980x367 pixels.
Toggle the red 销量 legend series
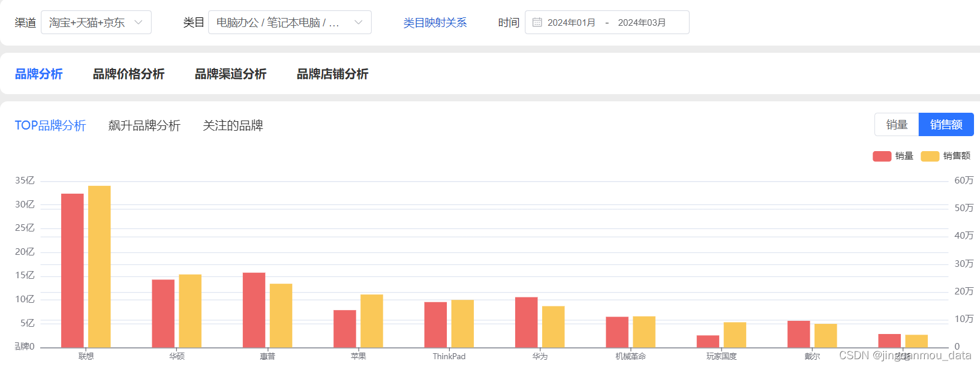point(893,156)
